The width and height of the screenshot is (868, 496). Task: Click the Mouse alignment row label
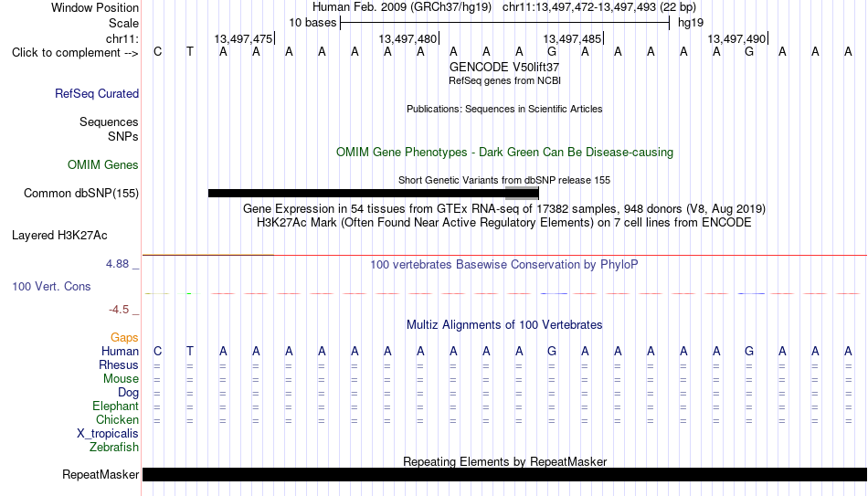point(122,379)
